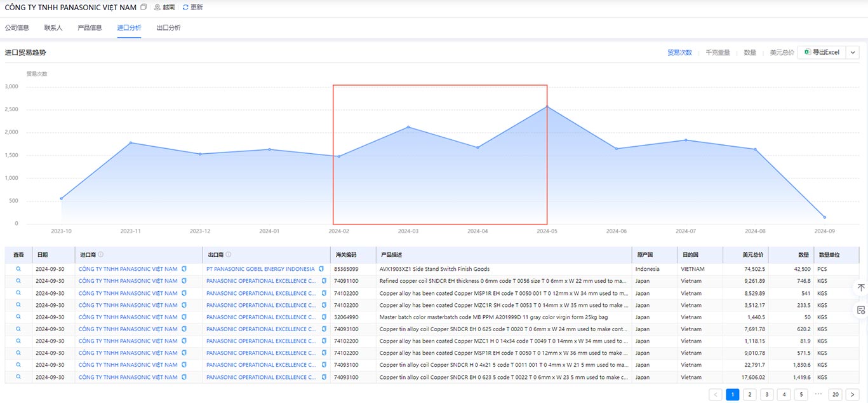Copy exporter name in the 32064990 row

click(x=323, y=317)
